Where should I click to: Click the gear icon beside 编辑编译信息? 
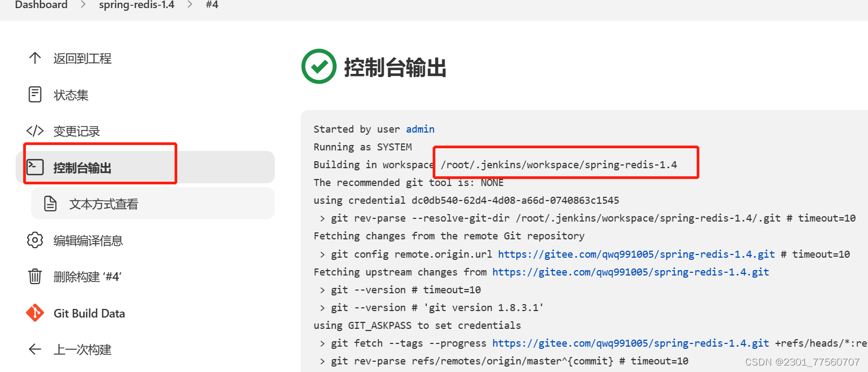(x=35, y=240)
